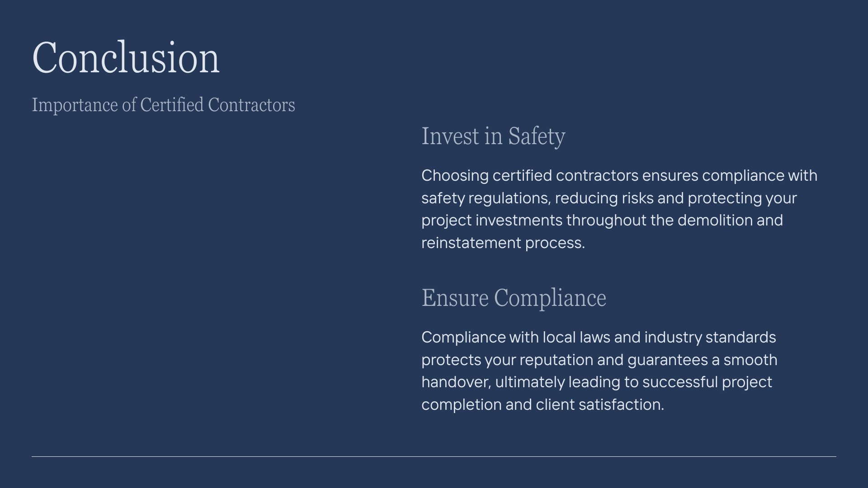Screen dimensions: 868x488
Task: Click the word "handover" in the second paragraph
Action: (x=455, y=382)
